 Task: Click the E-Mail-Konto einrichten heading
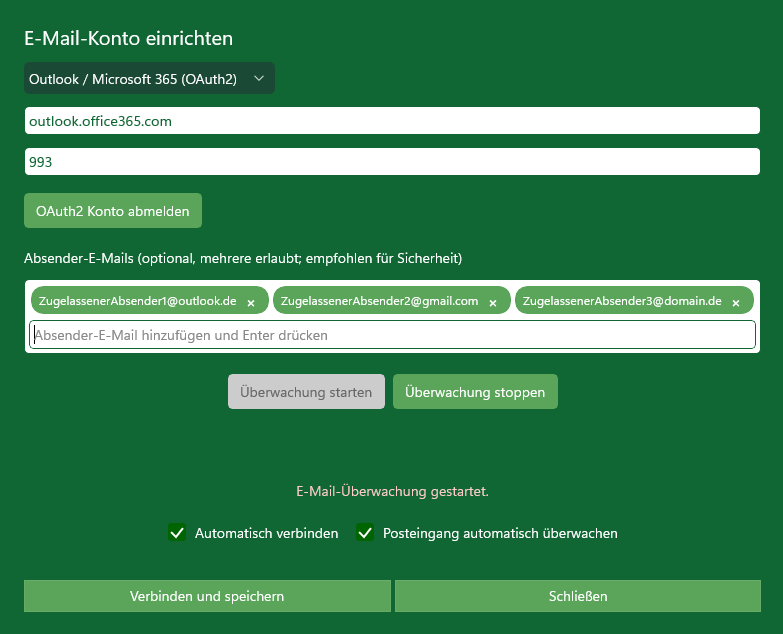(128, 39)
